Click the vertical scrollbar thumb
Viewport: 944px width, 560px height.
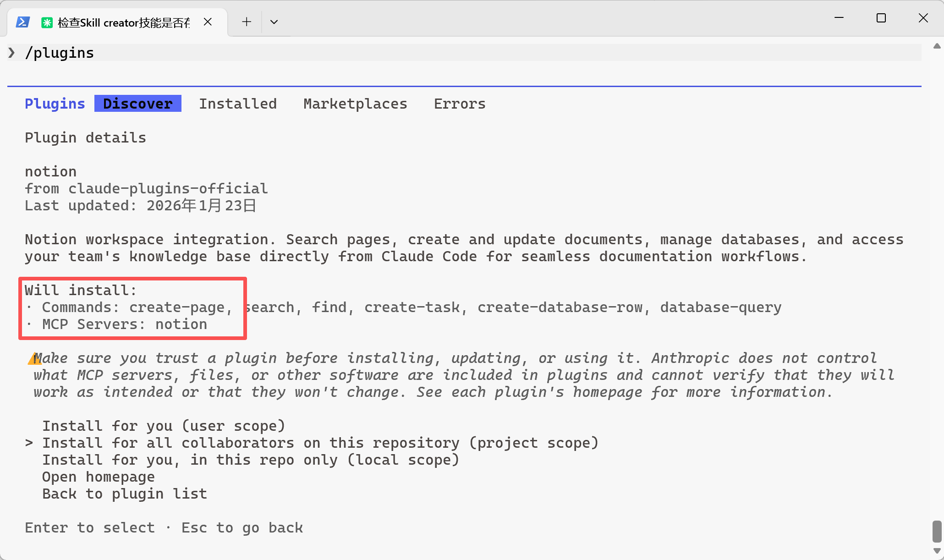(937, 532)
